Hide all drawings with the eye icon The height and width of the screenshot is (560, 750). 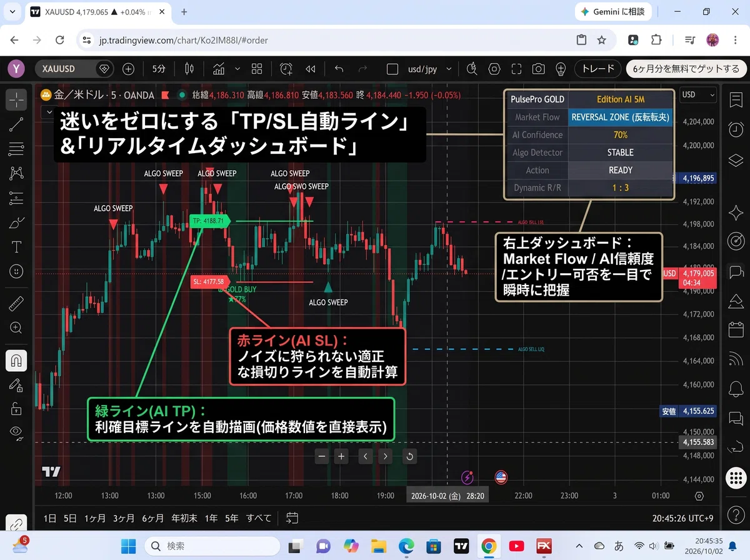click(x=17, y=432)
